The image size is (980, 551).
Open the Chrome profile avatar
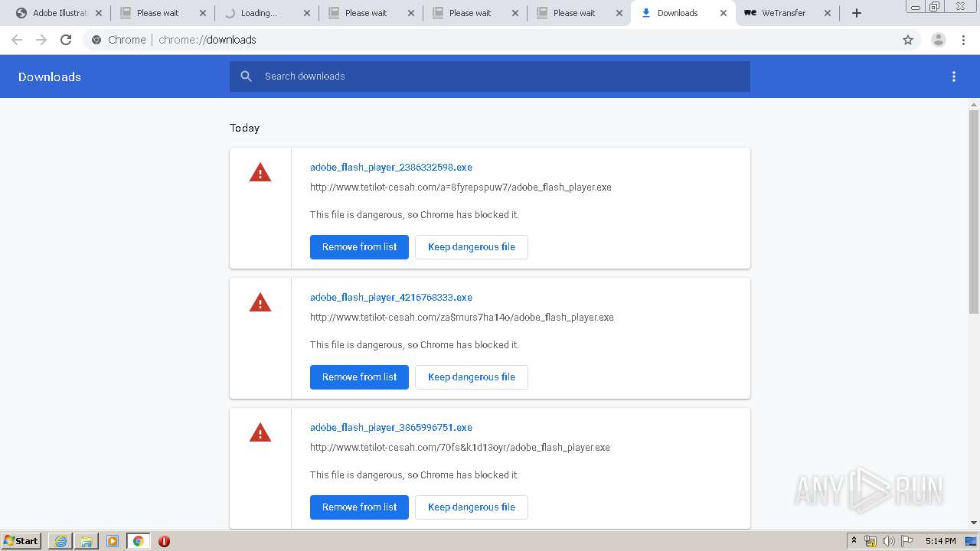pos(939,40)
